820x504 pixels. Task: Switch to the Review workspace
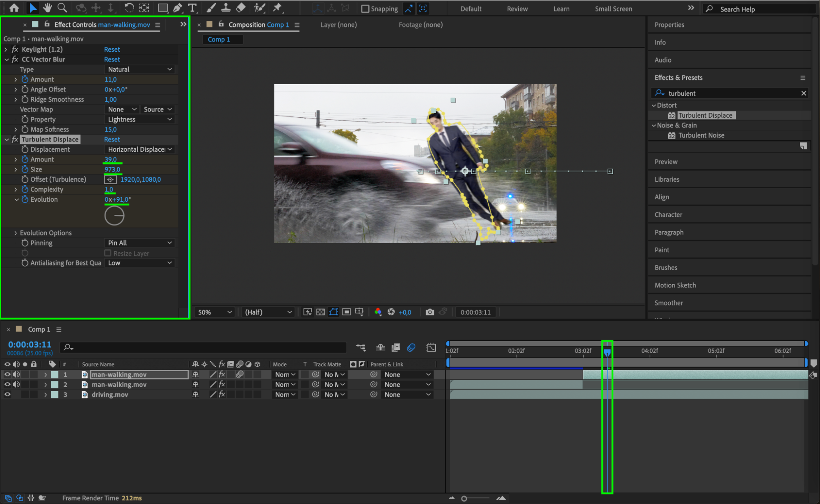click(x=517, y=9)
